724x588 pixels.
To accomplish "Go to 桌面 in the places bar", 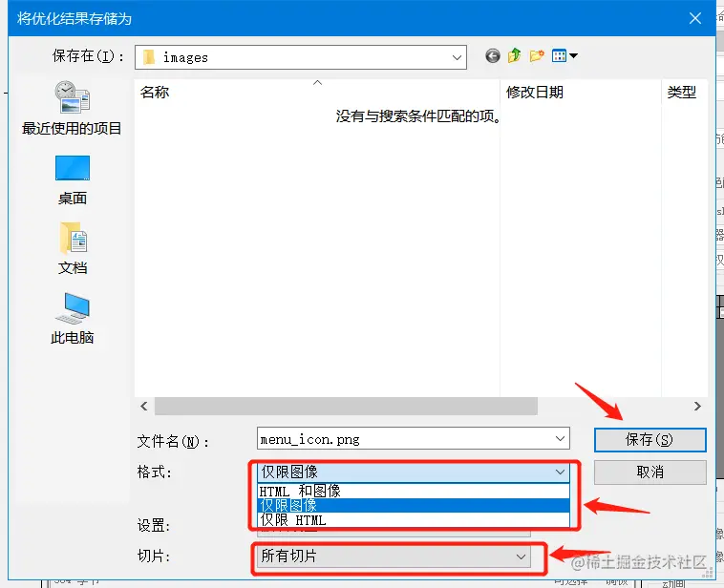I will pyautogui.click(x=73, y=180).
